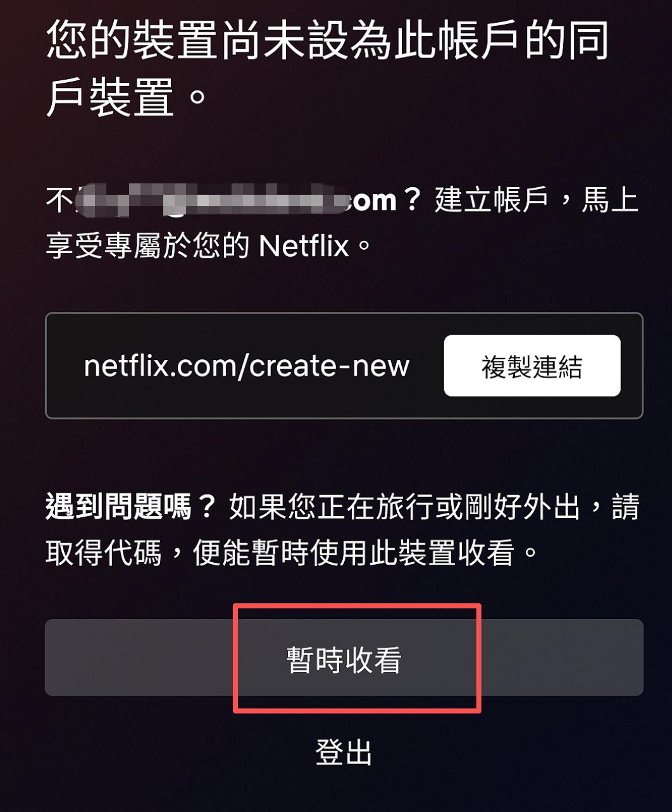Click the heading line 您的裝置尚未設為此帳戶的同
Screen dimensions: 672x812
click(x=328, y=39)
